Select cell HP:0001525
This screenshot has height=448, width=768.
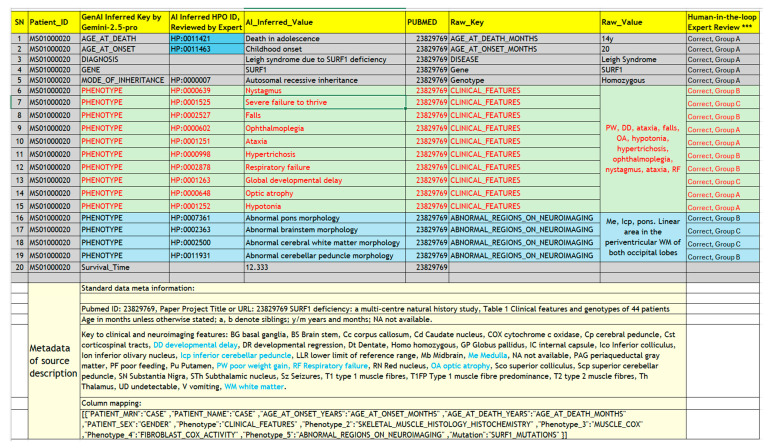[x=206, y=102]
